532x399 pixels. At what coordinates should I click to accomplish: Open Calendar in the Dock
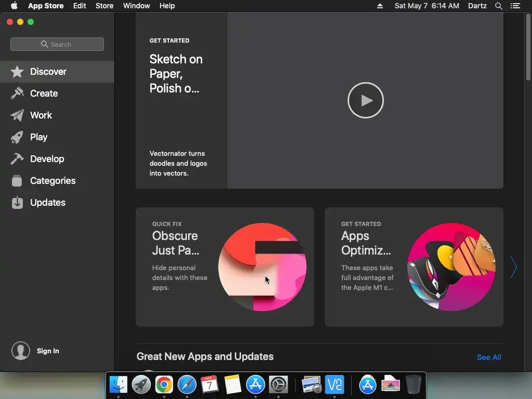[209, 385]
